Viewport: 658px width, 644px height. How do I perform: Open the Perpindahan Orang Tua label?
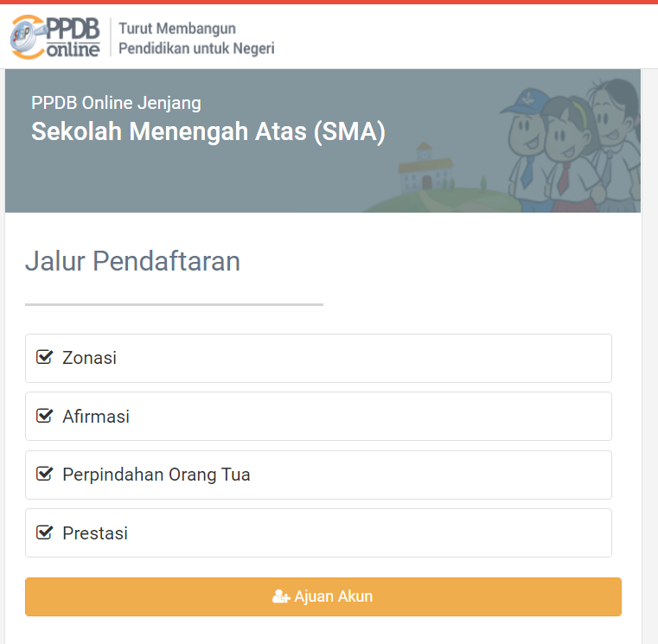pos(157,475)
